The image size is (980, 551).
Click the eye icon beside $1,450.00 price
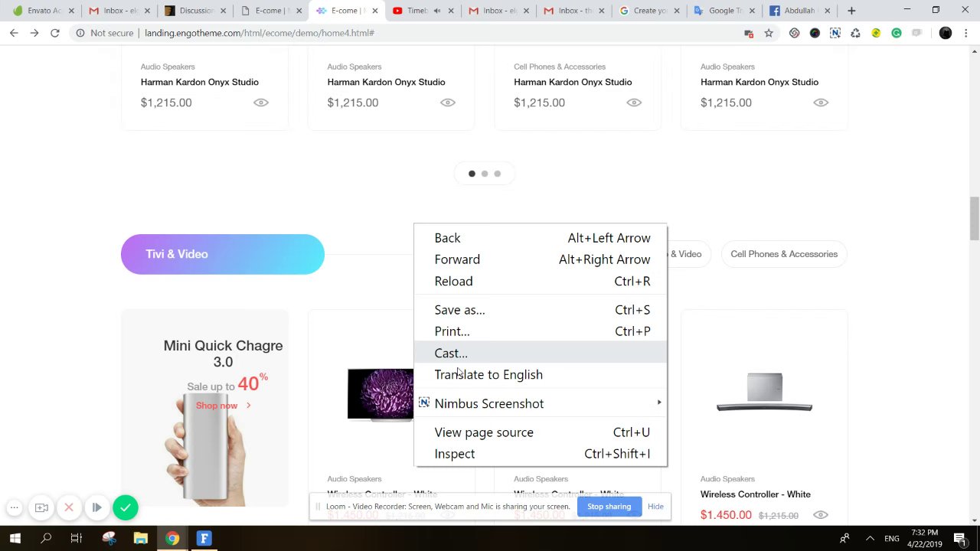821,515
